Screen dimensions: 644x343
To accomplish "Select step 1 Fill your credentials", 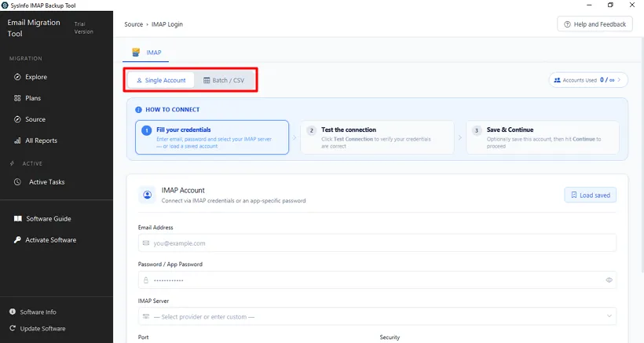I will pos(212,137).
